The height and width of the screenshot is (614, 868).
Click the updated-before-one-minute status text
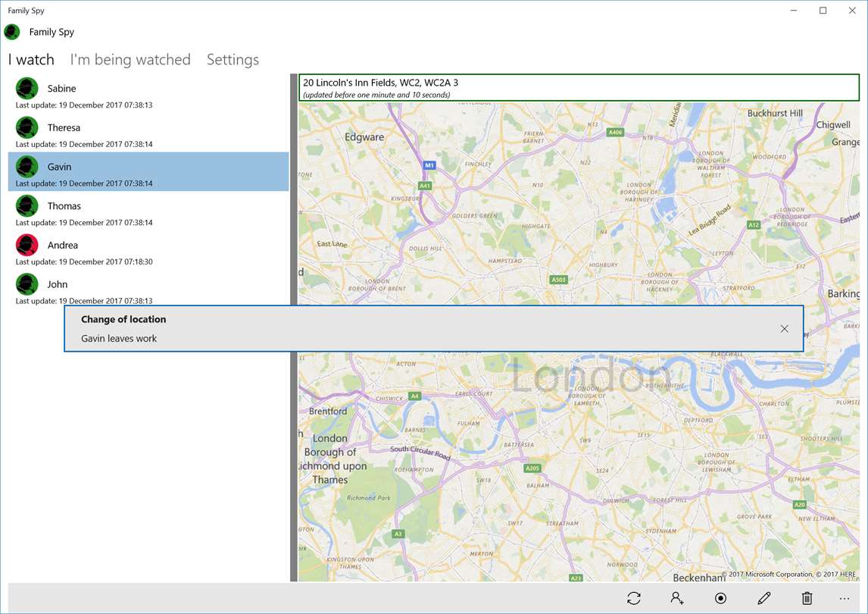[376, 95]
